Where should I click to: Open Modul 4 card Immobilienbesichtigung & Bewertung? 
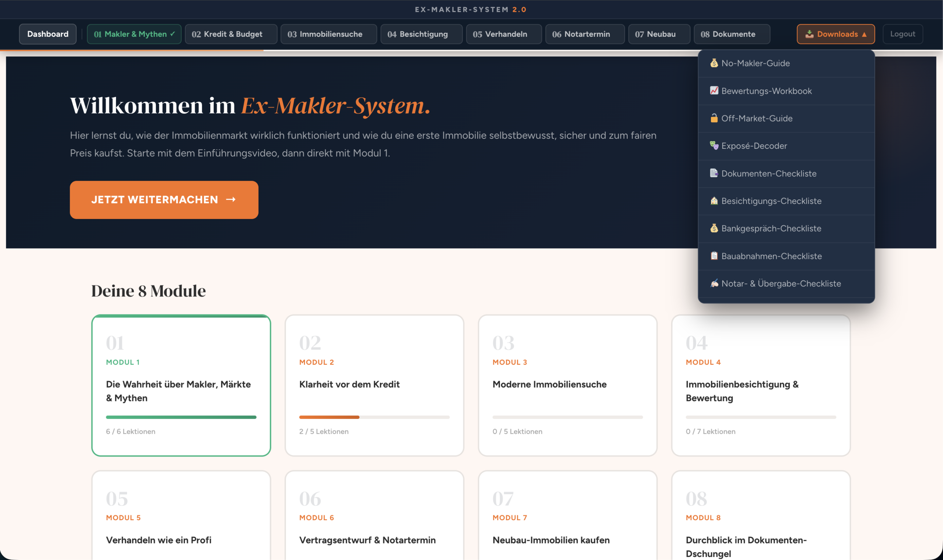(761, 385)
